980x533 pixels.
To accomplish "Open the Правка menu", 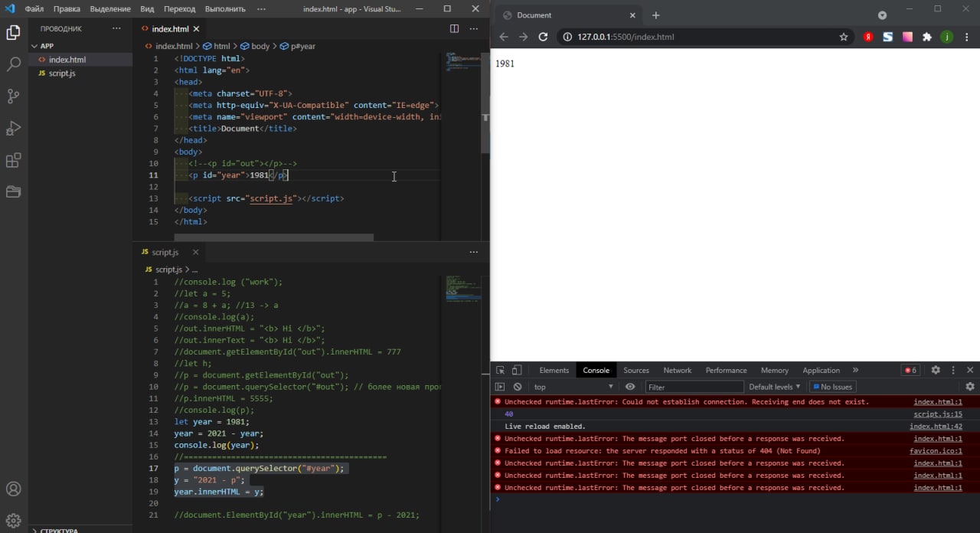I will point(67,9).
